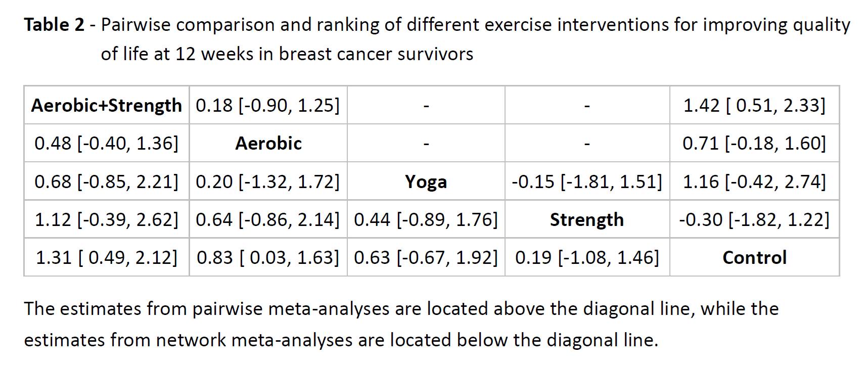Click the 0.44 [-0.89, 1.76] cell
The height and width of the screenshot is (365, 868).
(x=426, y=219)
